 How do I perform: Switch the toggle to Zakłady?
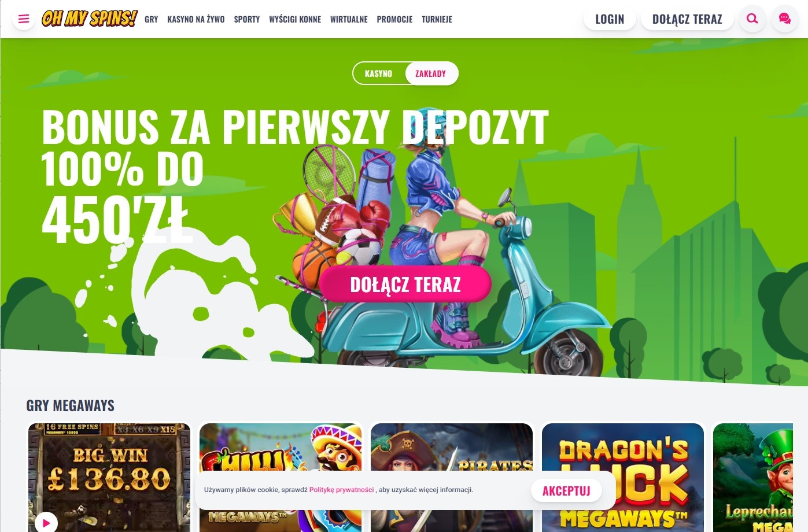[431, 73]
